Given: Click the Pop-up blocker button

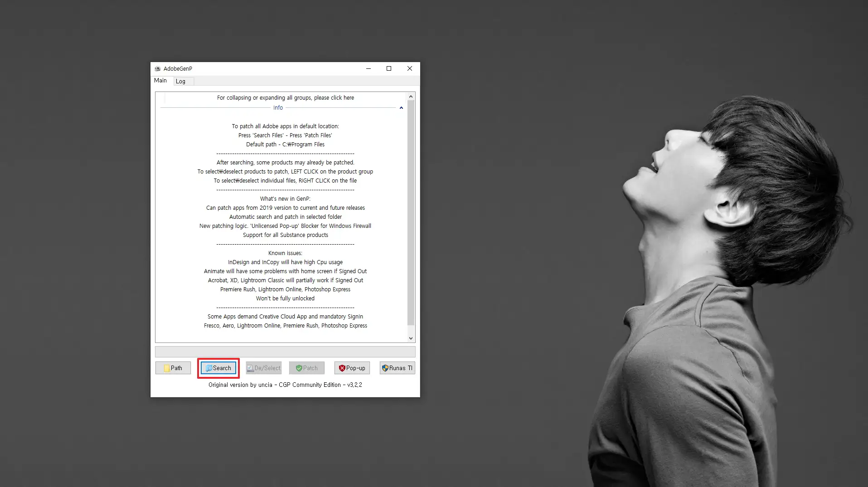Looking at the screenshot, I should point(352,368).
